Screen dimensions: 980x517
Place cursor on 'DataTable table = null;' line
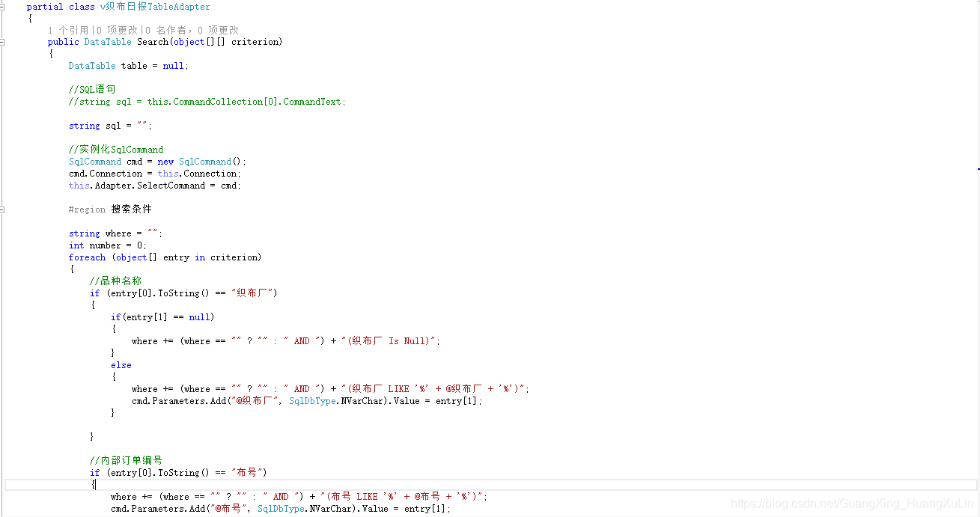coord(129,66)
